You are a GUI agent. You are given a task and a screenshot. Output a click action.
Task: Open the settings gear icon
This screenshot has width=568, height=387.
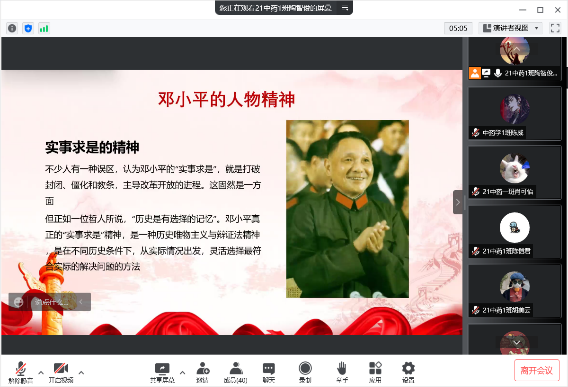coord(408,372)
